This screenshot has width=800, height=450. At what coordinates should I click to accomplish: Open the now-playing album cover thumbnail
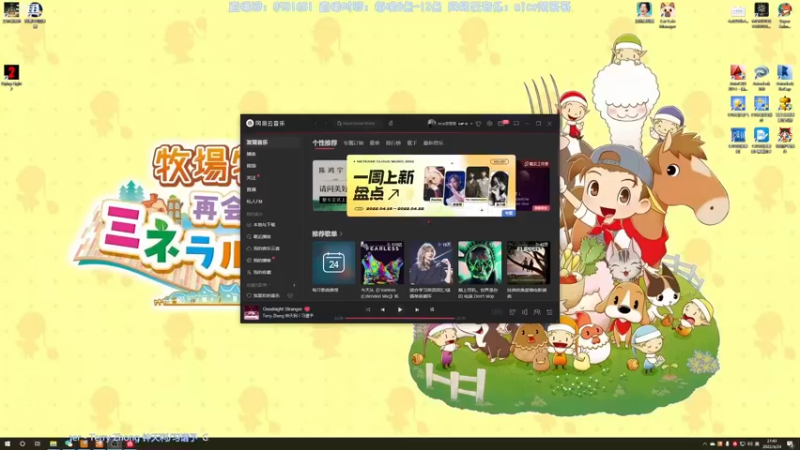point(251,312)
